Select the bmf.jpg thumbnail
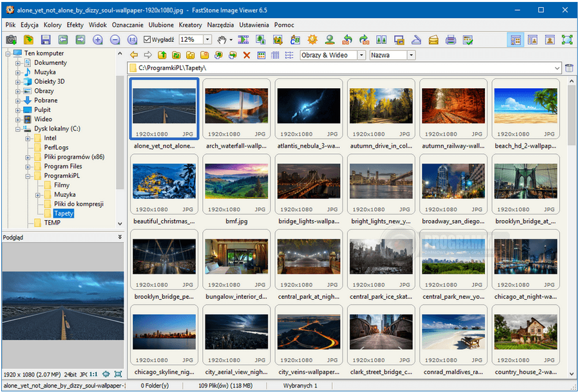This screenshot has height=392, width=579. point(237,185)
